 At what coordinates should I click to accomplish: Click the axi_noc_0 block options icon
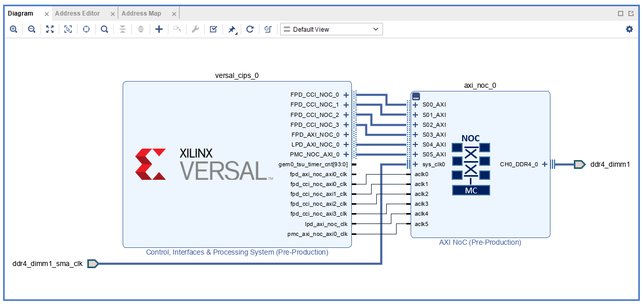416,96
